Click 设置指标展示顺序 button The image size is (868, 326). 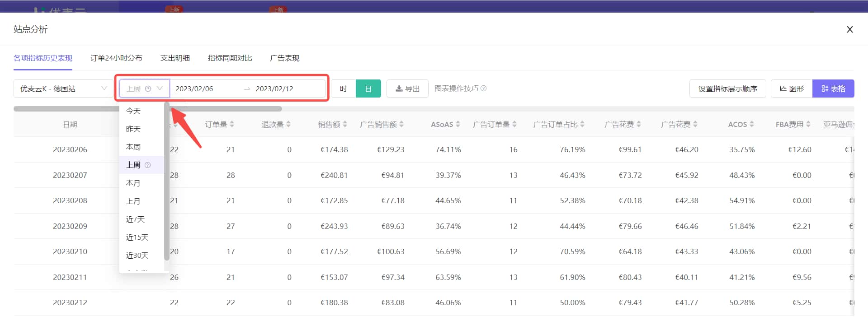pos(727,88)
